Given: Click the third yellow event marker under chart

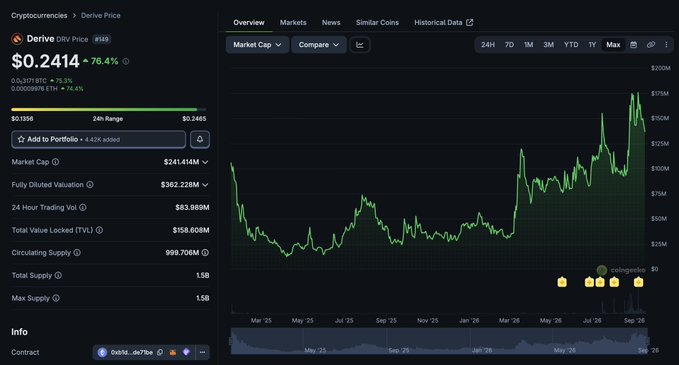Looking at the screenshot, I should pyautogui.click(x=600, y=282).
